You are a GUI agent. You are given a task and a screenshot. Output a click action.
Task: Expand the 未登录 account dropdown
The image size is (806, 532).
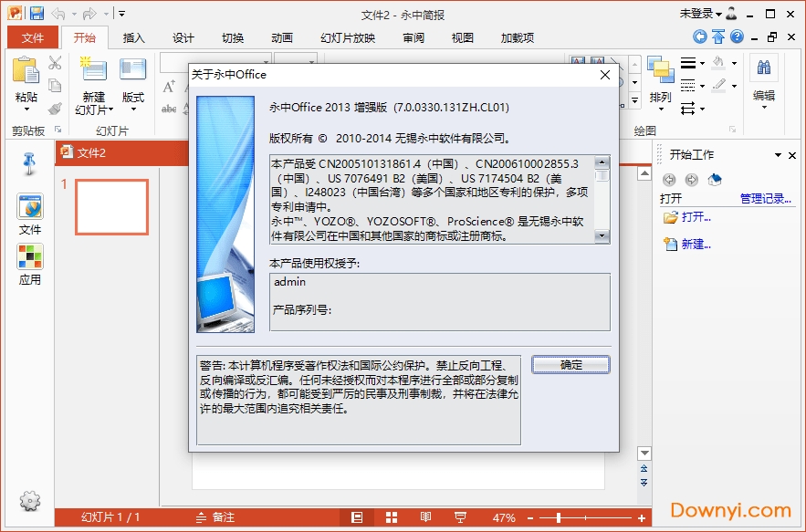718,15
